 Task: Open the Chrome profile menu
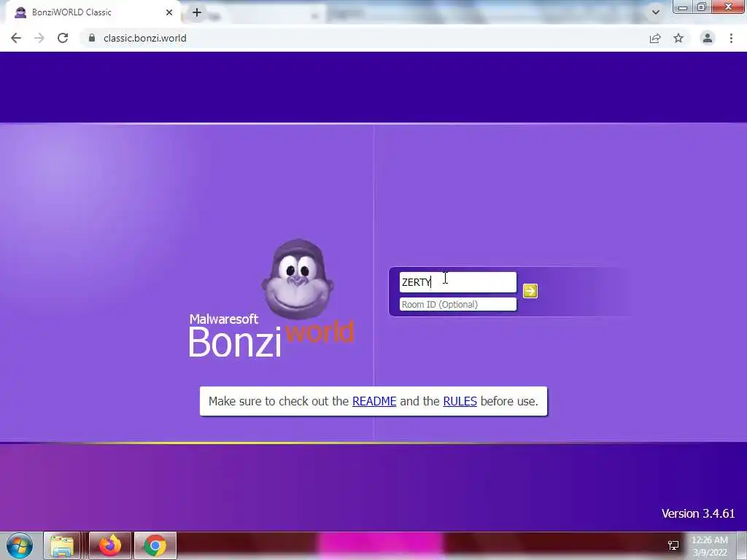click(x=708, y=38)
